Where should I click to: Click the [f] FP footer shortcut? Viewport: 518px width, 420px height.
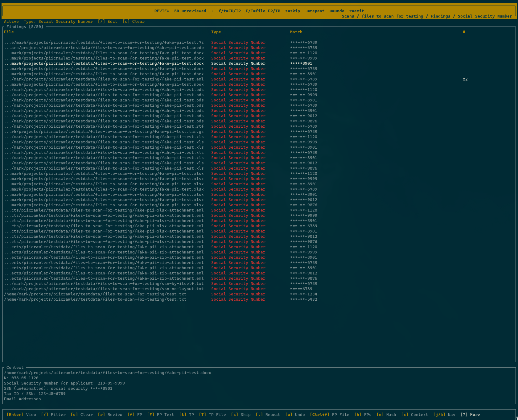pyautogui.click(x=135, y=414)
